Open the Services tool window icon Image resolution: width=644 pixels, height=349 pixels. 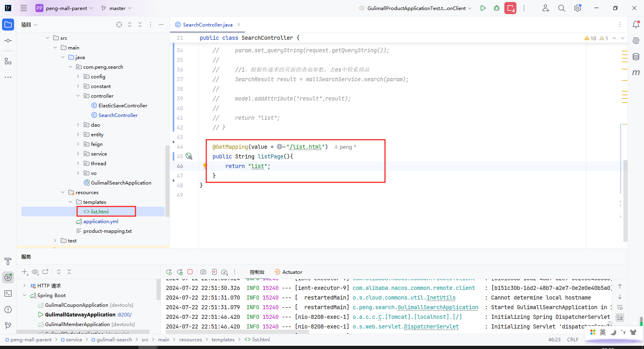point(8,277)
